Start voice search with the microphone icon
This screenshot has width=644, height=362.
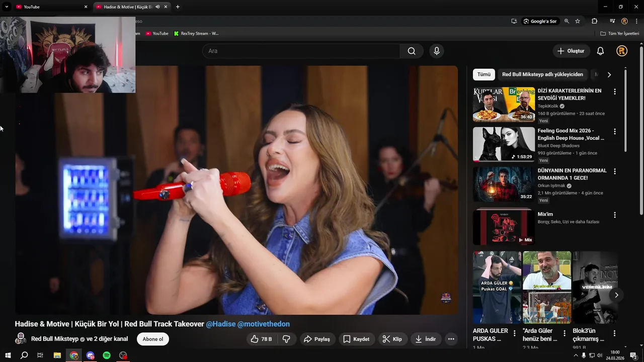(437, 51)
